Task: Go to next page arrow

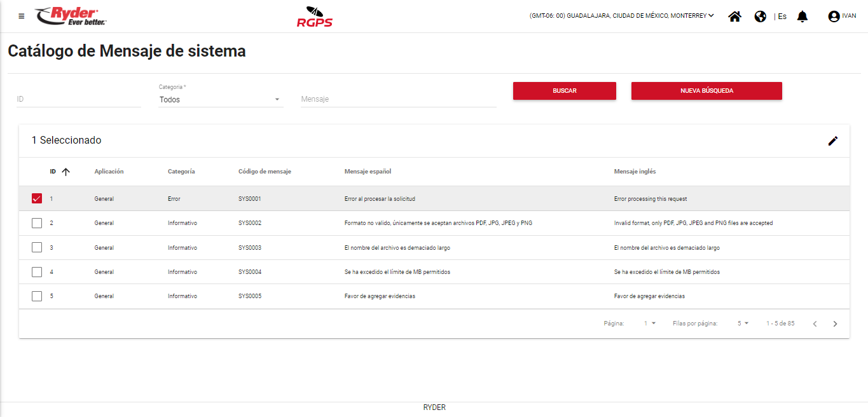Action: [835, 324]
